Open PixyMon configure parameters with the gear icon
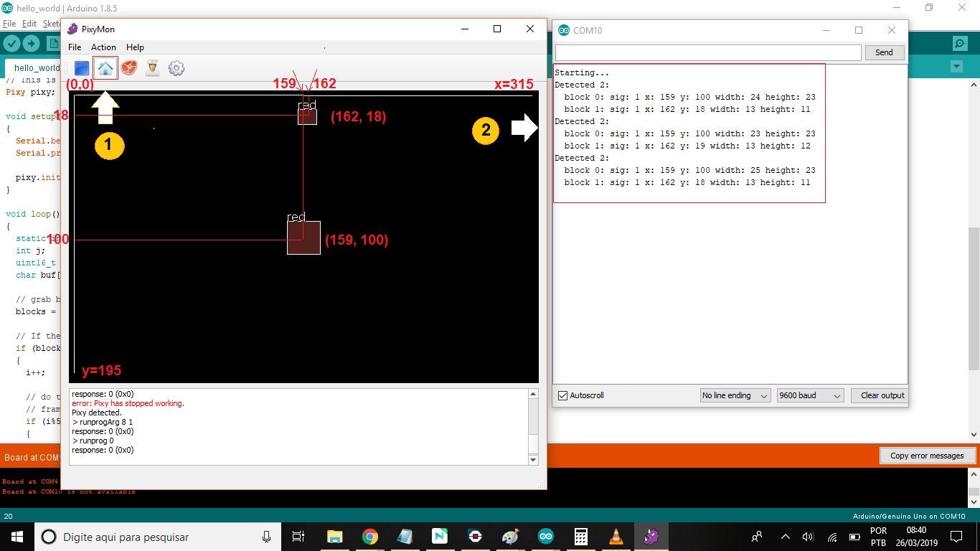This screenshot has height=551, width=980. [176, 67]
